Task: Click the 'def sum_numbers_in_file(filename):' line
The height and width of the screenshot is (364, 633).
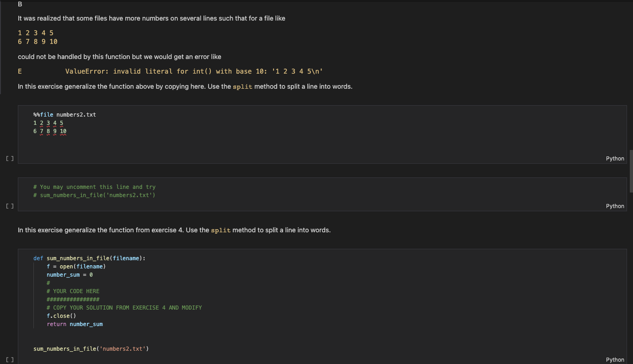Action: (89, 258)
